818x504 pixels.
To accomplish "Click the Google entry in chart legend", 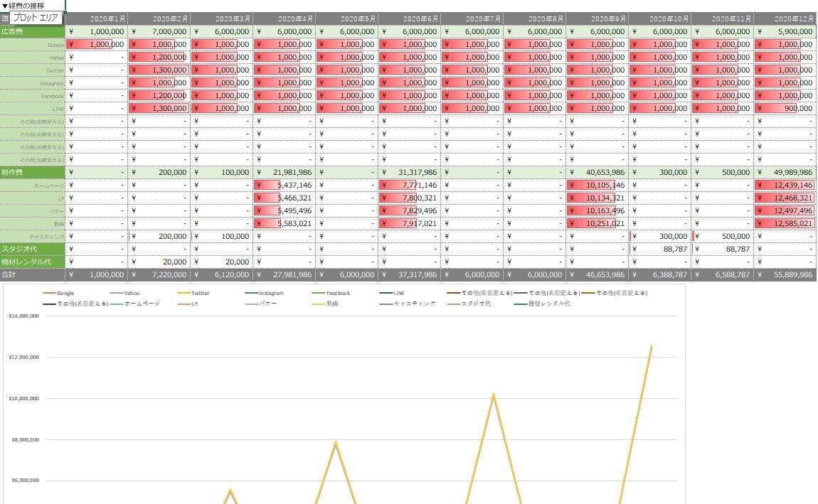I will [58, 294].
